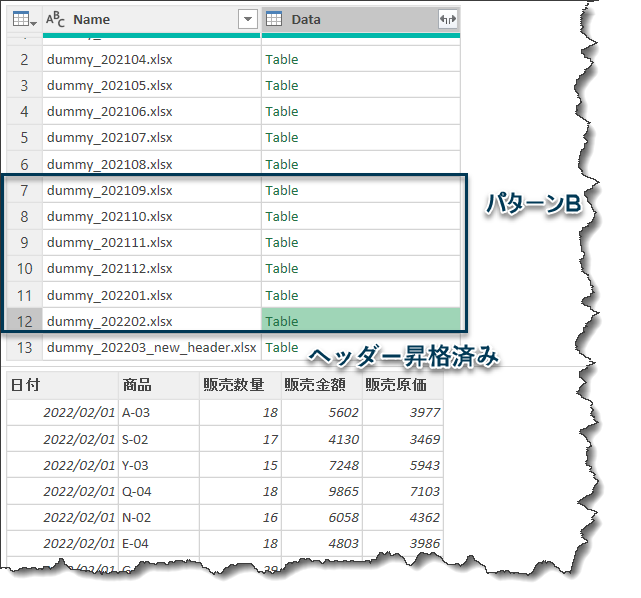Open Table link in dummy_202203_new_header.xlsx row
641x598 pixels.
pos(282,347)
